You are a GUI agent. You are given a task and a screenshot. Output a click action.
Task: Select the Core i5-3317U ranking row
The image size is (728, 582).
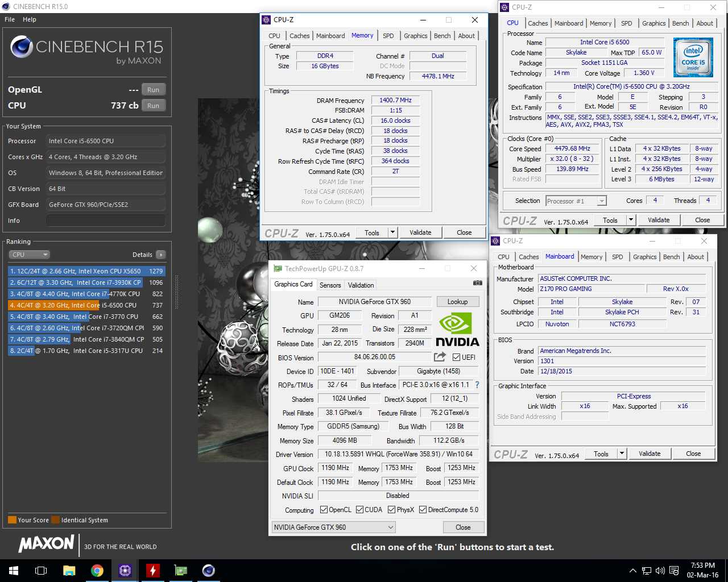pos(86,351)
